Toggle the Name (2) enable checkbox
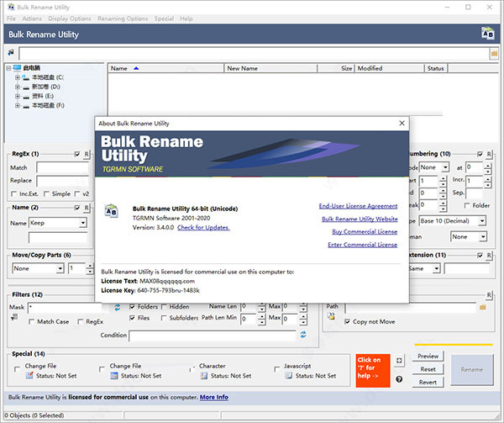 click(76, 208)
